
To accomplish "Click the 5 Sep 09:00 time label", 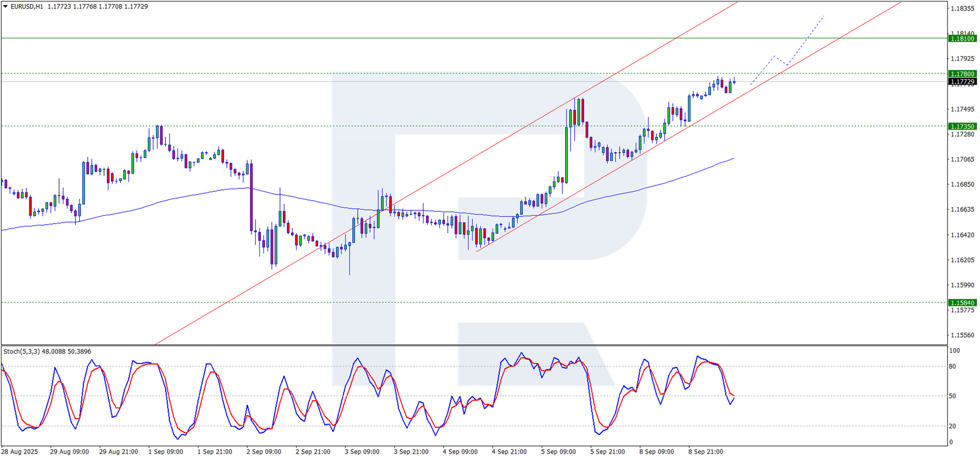I will [x=558, y=452].
